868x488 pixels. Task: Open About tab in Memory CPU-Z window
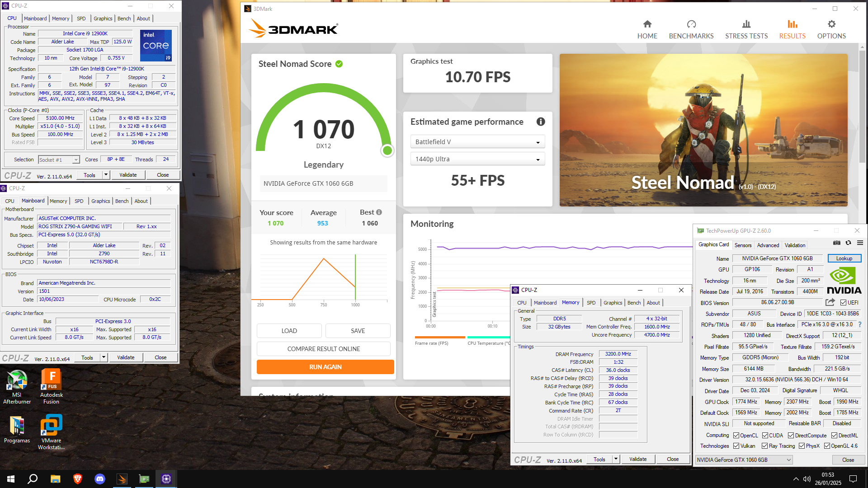point(653,303)
